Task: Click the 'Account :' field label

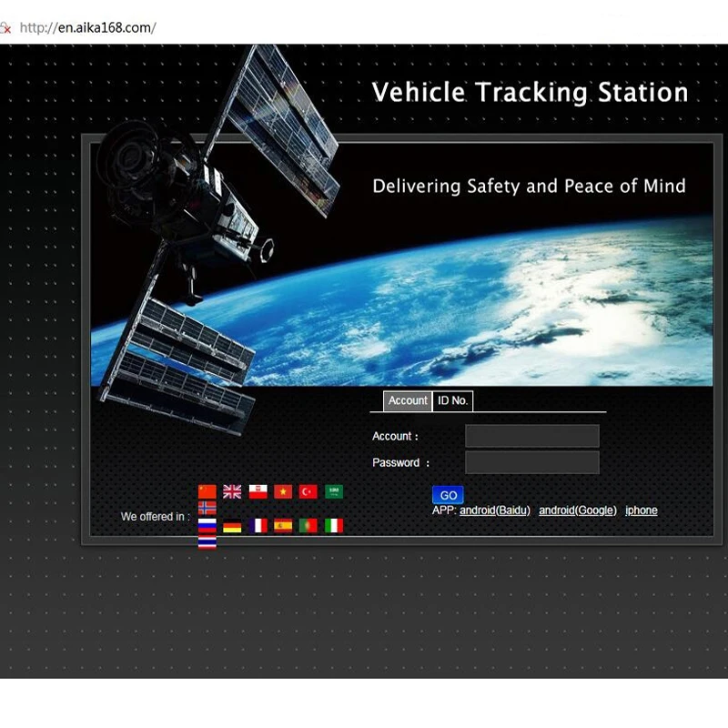Action: pyautogui.click(x=395, y=437)
